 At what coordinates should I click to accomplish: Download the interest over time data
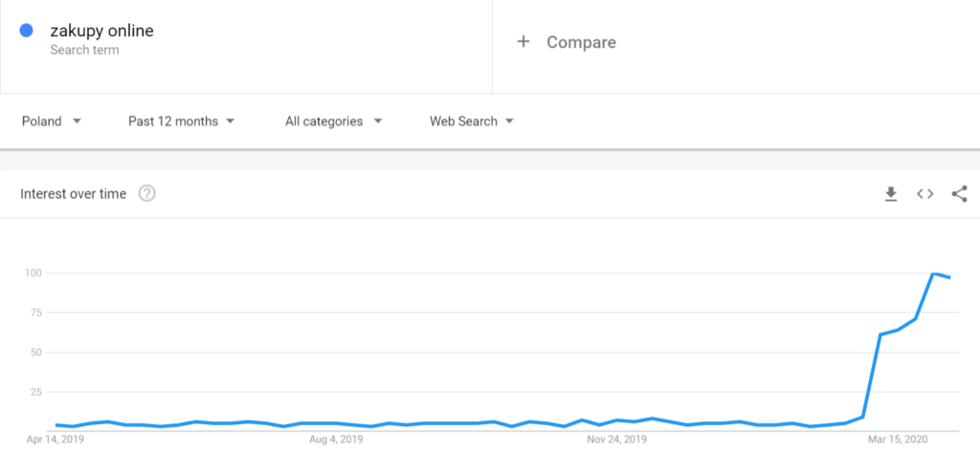click(x=891, y=194)
